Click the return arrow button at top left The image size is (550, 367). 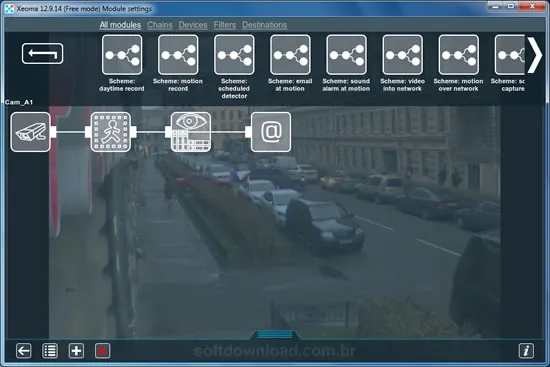point(42,53)
